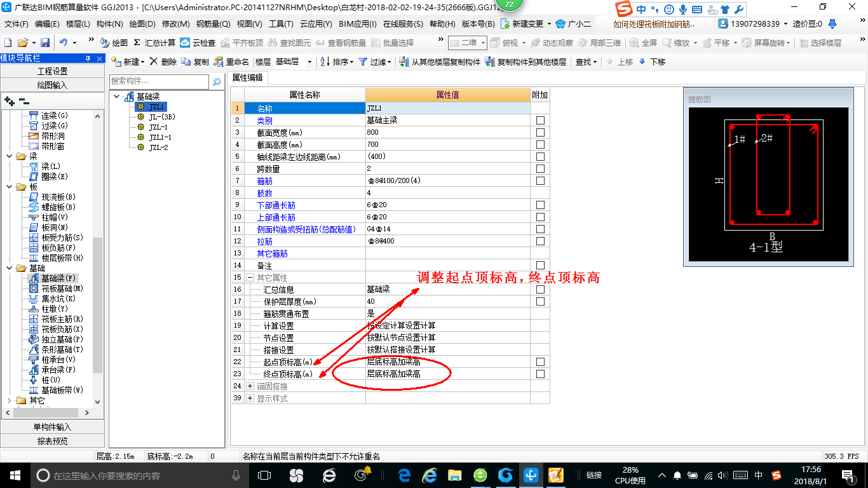Screen dimensions: 868x488
Task: Open the 基础层 floor dropdown
Action: [x=309, y=62]
